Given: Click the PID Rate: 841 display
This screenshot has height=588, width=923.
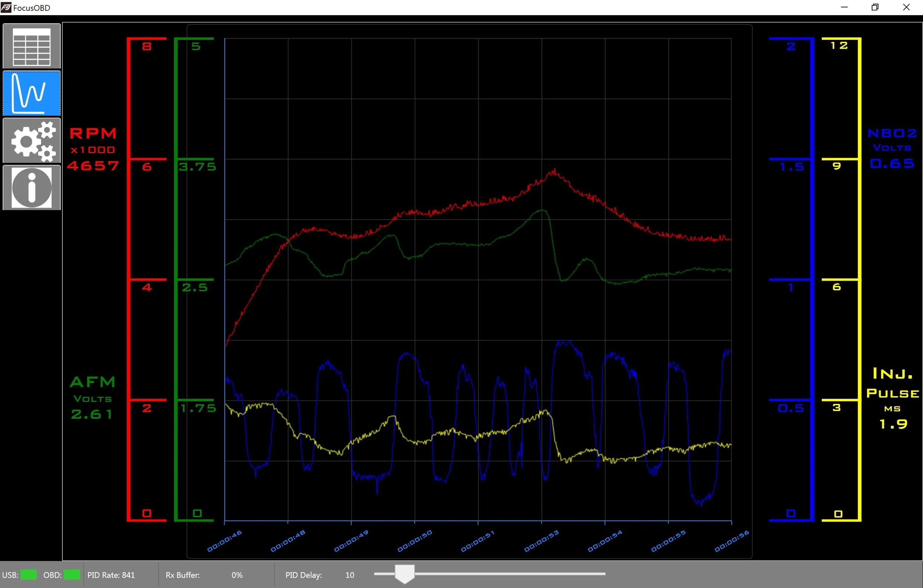Looking at the screenshot, I should pos(111,575).
